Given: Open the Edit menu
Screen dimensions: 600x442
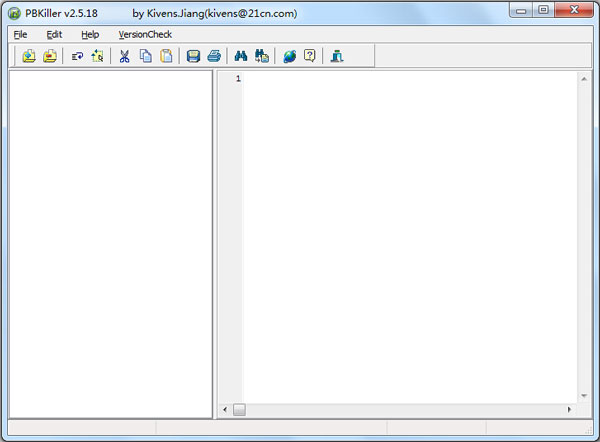Looking at the screenshot, I should [x=54, y=34].
